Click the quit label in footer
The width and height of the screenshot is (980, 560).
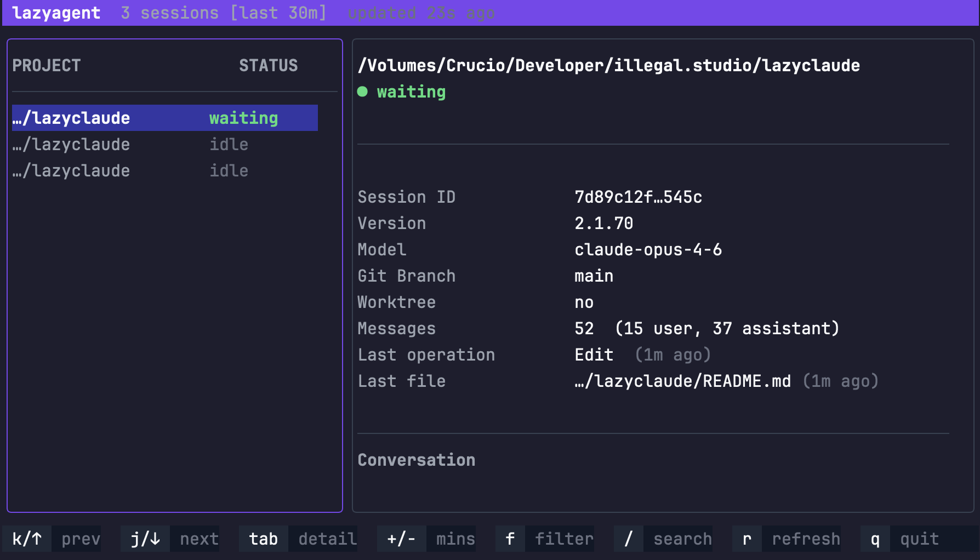coord(919,539)
